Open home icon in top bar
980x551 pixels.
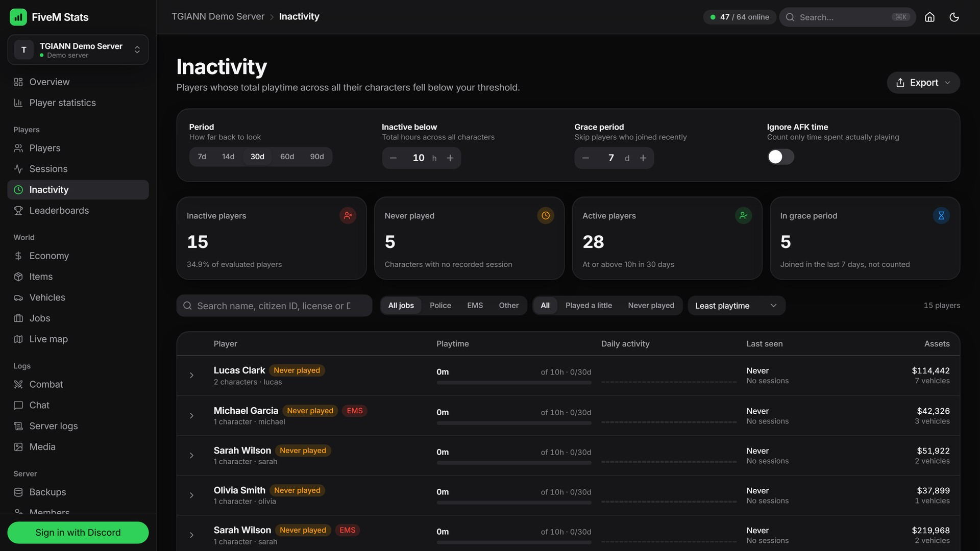(929, 17)
